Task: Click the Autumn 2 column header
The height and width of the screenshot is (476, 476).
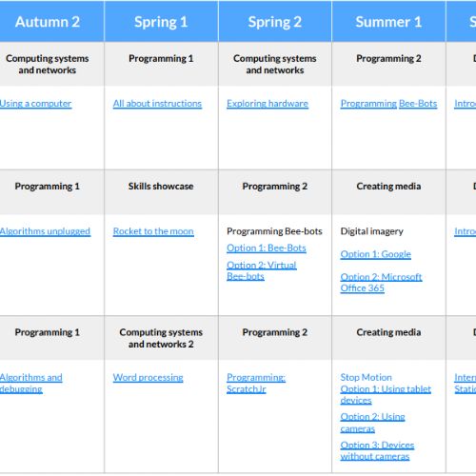Action: point(48,22)
